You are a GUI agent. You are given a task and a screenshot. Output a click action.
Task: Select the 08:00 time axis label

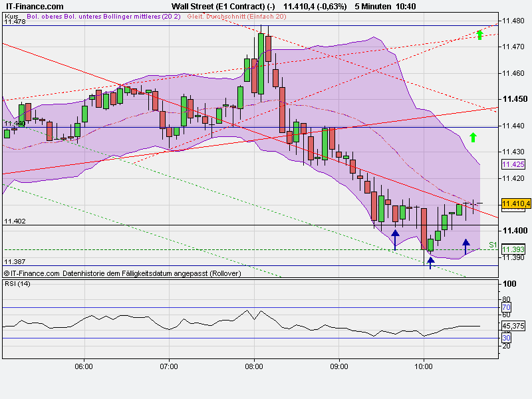tap(253, 364)
